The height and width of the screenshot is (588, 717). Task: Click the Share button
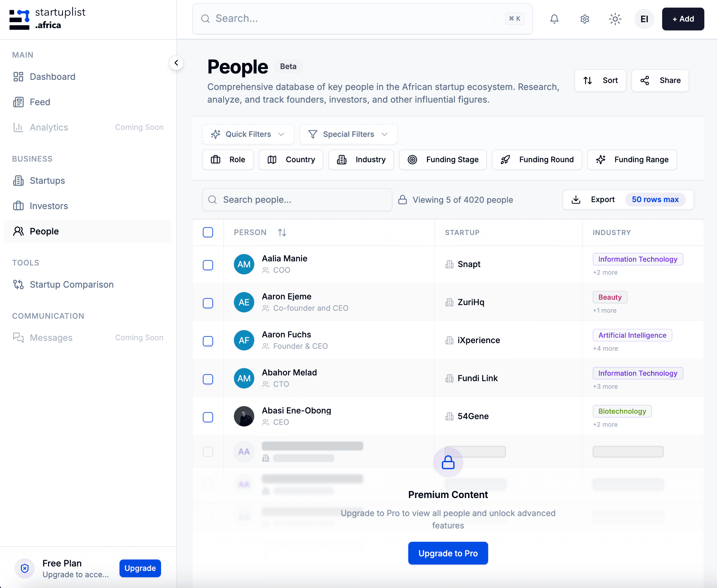[x=660, y=80]
